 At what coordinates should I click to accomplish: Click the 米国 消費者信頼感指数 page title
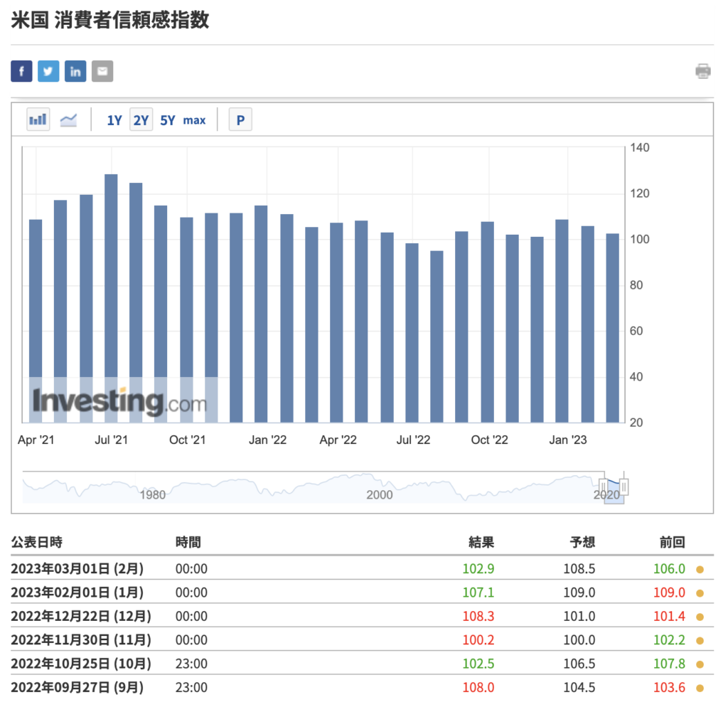(x=110, y=20)
